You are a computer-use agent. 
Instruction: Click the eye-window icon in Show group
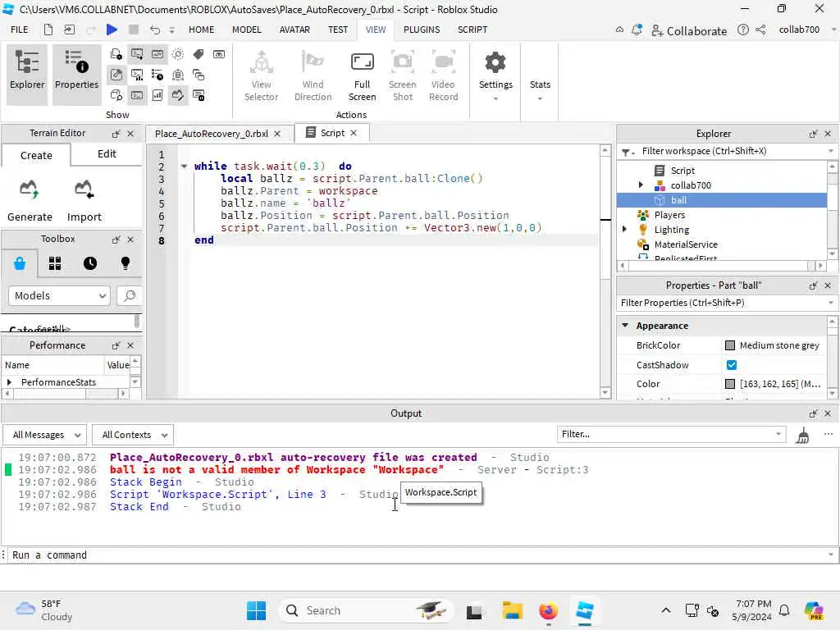click(x=219, y=54)
